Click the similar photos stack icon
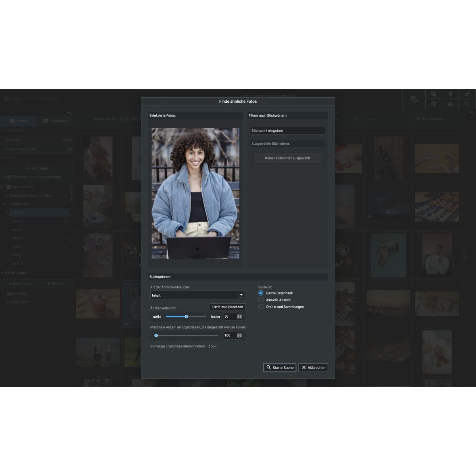Viewport: 476px width, 476px height. tap(434, 94)
